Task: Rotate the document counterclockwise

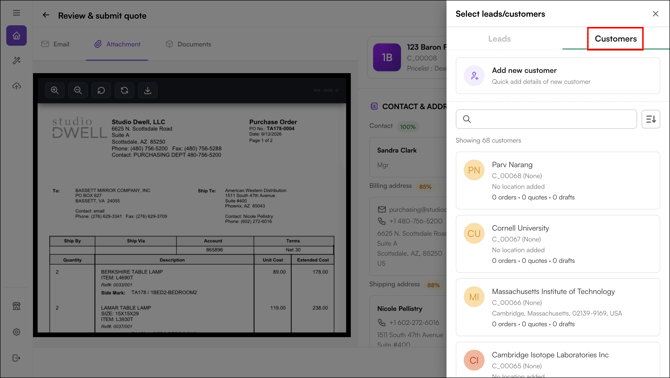Action: (101, 90)
